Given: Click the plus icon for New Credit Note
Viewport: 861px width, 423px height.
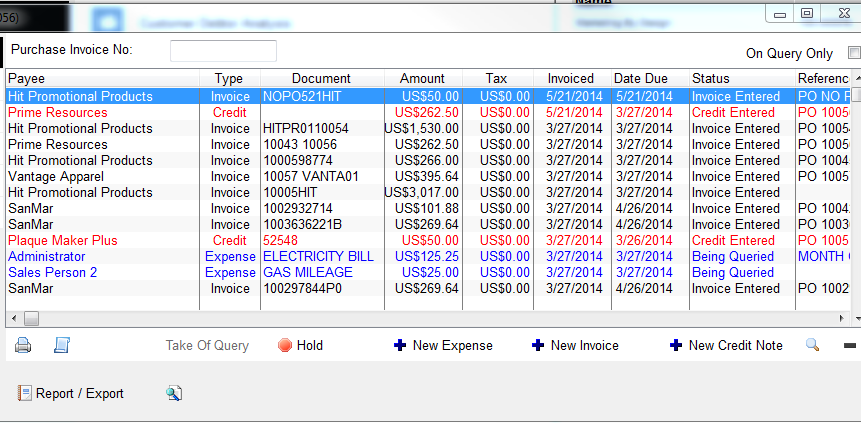Looking at the screenshot, I should point(676,346).
